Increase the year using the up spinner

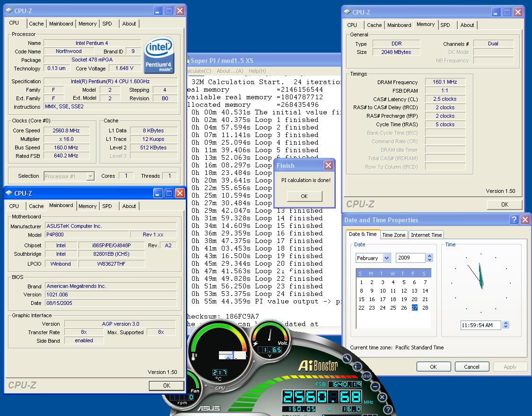pos(429,256)
